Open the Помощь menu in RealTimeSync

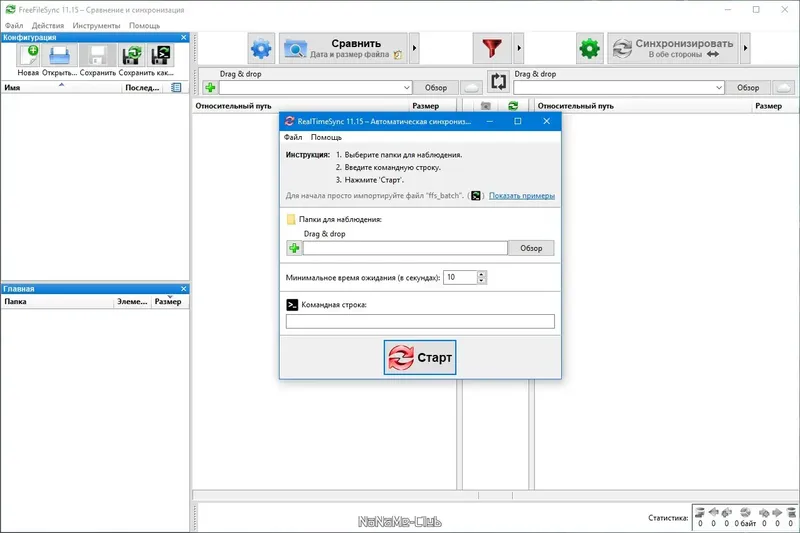tap(326, 137)
